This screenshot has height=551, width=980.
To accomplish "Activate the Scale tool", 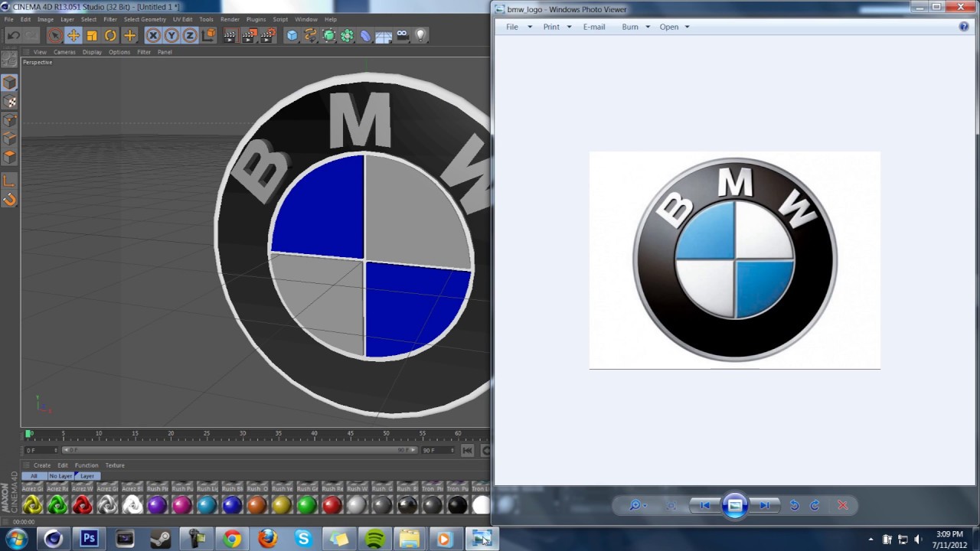I will pyautogui.click(x=92, y=35).
